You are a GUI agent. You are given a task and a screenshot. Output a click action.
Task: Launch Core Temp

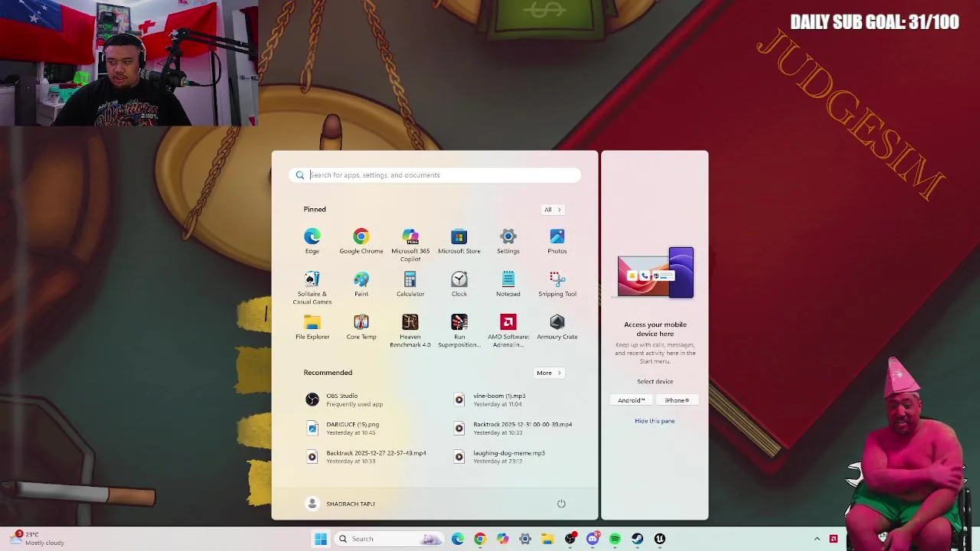point(361,327)
